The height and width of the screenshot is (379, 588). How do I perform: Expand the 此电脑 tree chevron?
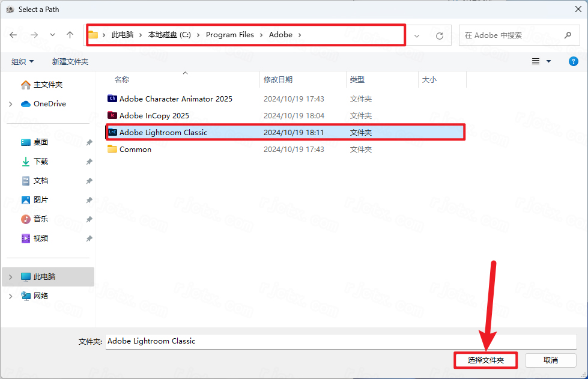click(x=10, y=277)
